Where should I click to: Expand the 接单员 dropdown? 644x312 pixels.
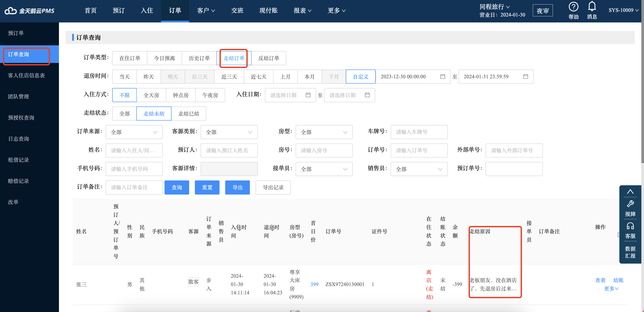click(x=324, y=169)
